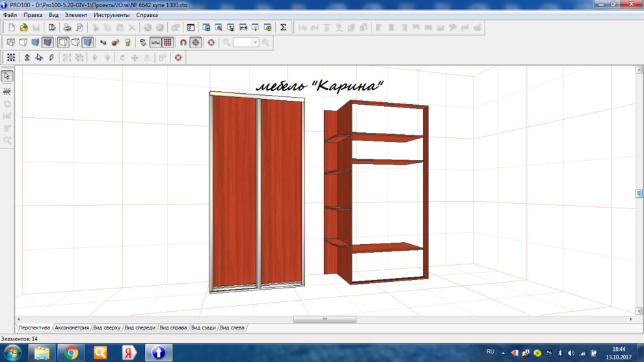Screen dimensions: 644x362
Task: Click the New project icon
Action: click(x=12, y=27)
